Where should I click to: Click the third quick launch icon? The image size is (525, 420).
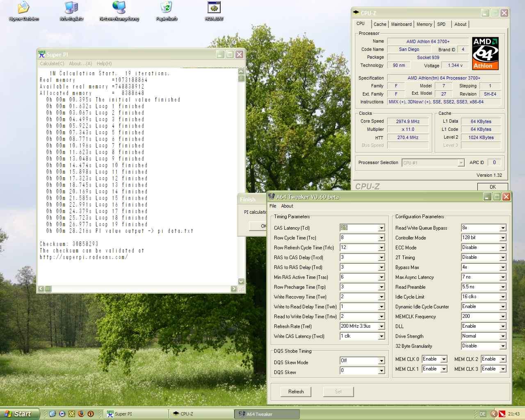click(x=72, y=414)
